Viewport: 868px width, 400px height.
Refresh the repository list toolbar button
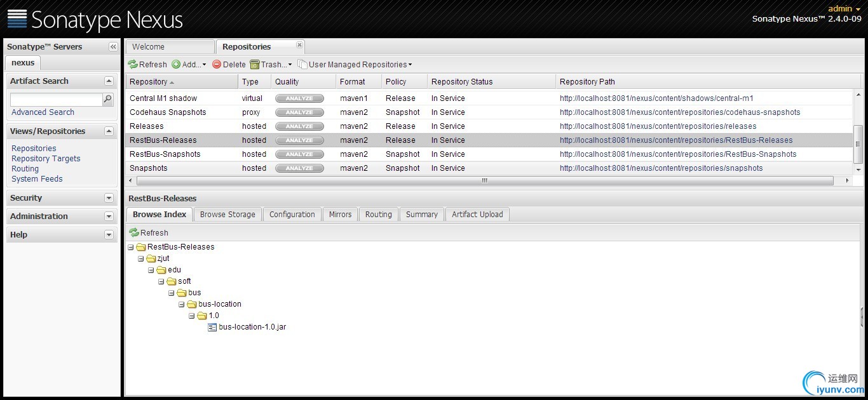[x=147, y=64]
